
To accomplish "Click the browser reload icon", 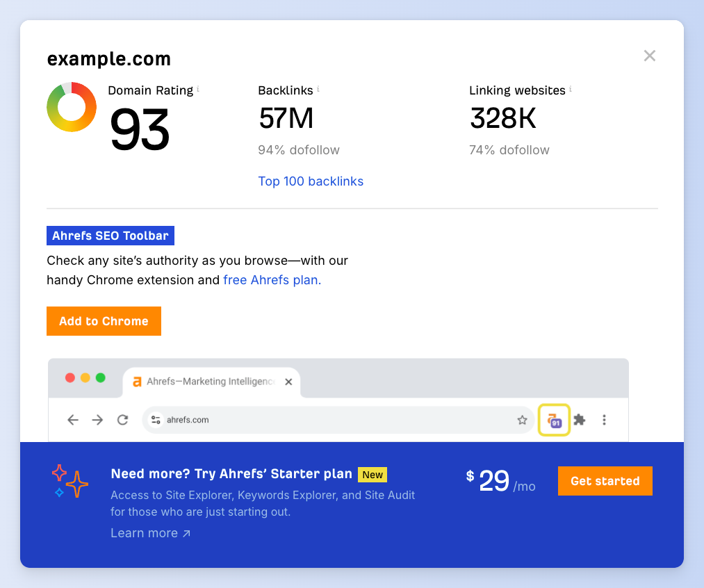I will tap(123, 420).
